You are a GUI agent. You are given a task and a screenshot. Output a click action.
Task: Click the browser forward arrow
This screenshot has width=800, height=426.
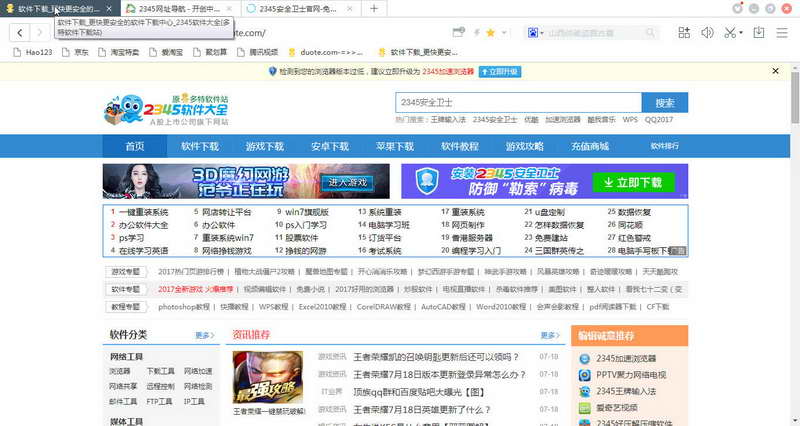coord(40,33)
